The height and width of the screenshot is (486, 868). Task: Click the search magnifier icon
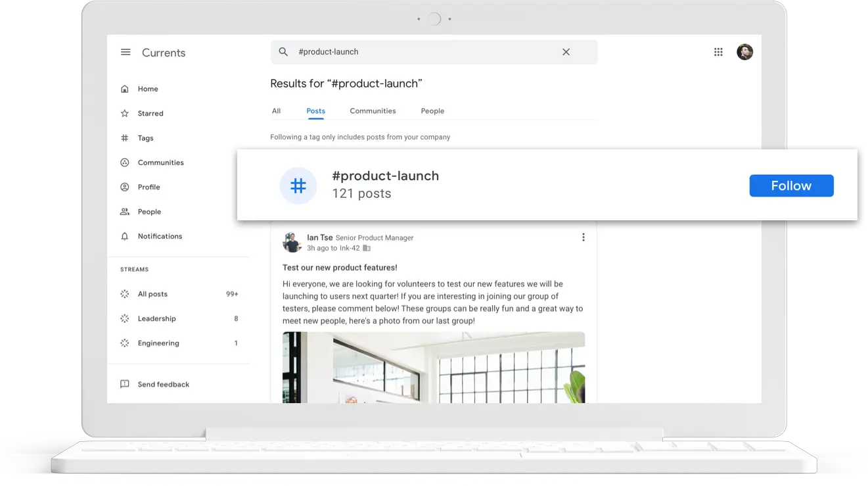(x=283, y=52)
